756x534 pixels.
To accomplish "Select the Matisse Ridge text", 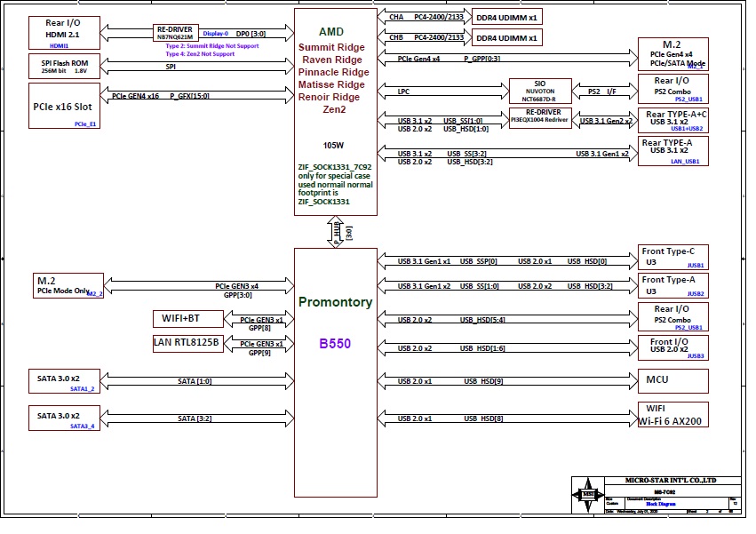I will (331, 85).
